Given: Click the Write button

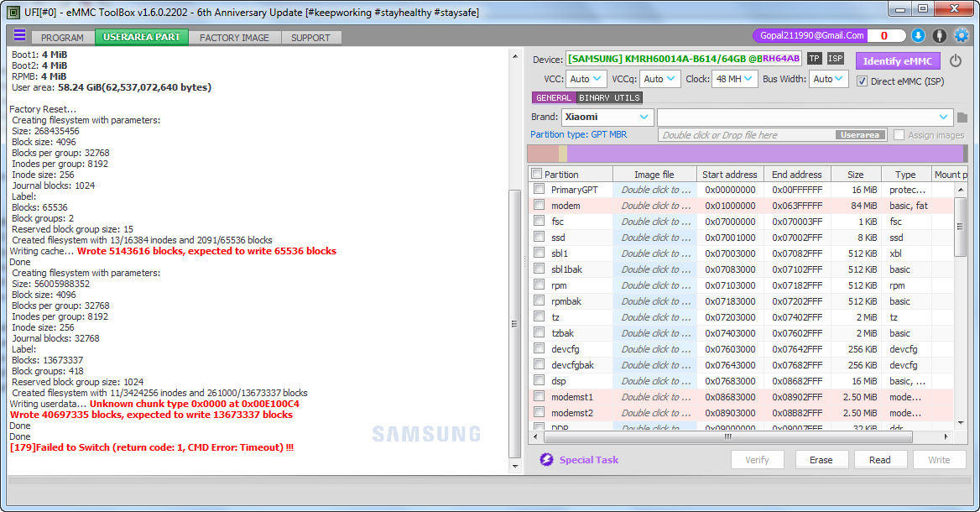Looking at the screenshot, I should (x=939, y=459).
